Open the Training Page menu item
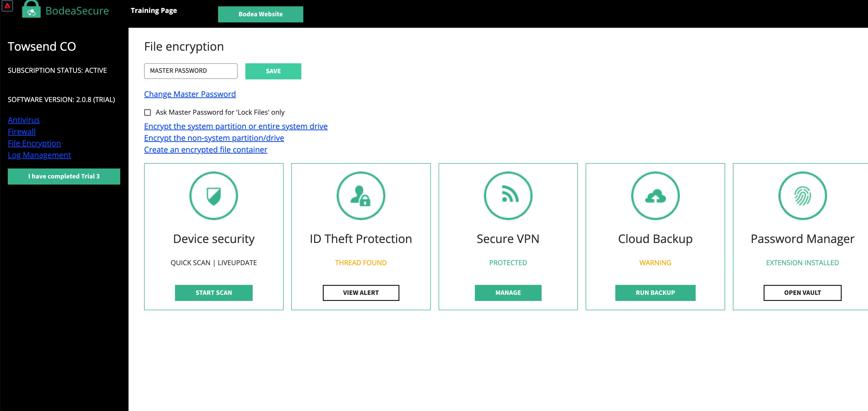Screen dimensions: 868x411 (x=154, y=10)
